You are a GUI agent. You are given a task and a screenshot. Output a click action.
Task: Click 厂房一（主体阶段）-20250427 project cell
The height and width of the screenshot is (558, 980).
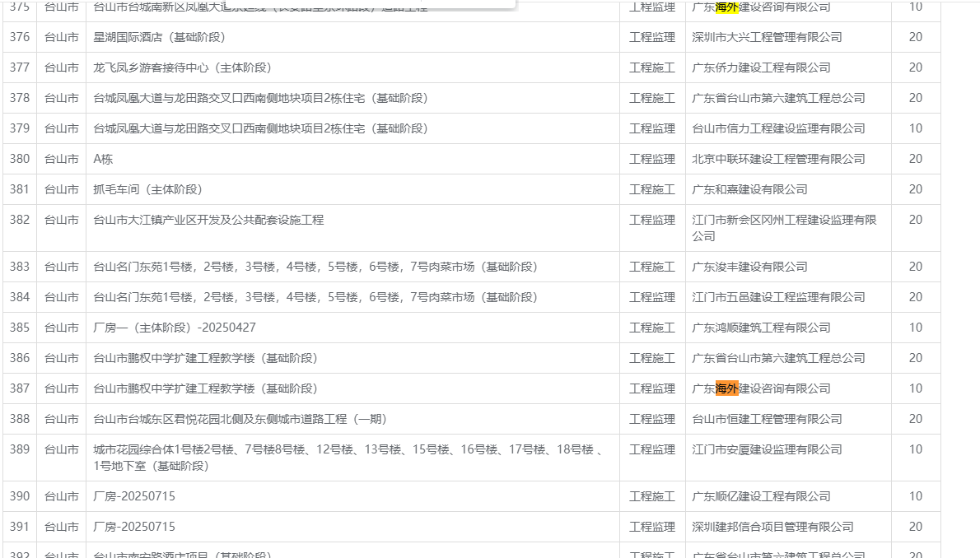tap(175, 328)
